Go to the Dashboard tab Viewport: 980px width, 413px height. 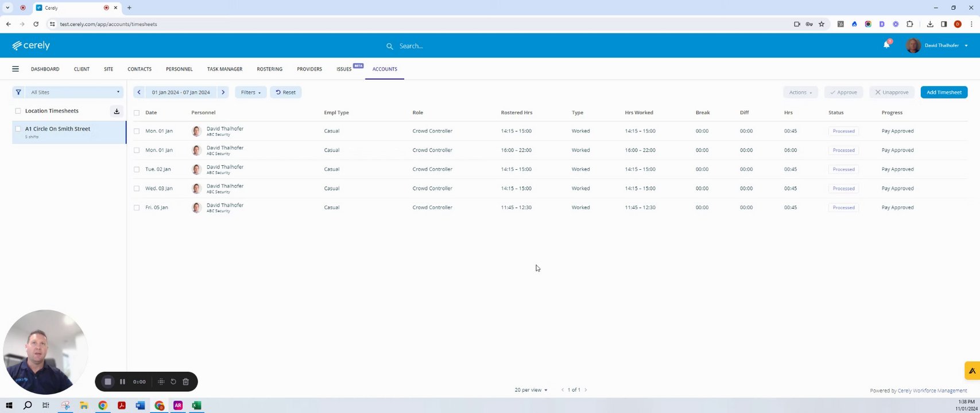[x=45, y=69]
